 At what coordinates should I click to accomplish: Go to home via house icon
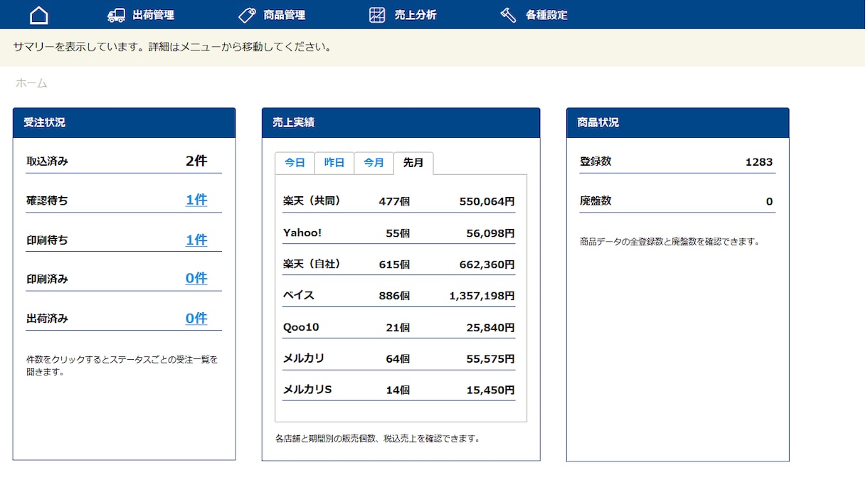tap(39, 15)
